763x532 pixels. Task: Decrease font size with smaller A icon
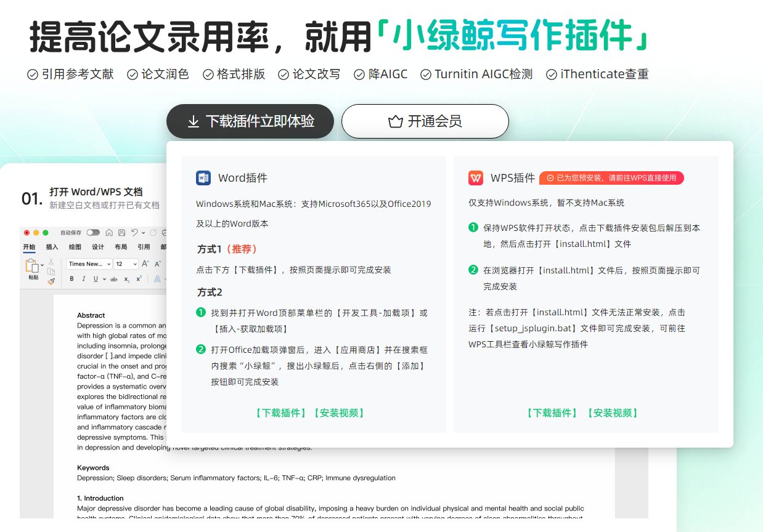point(158,264)
